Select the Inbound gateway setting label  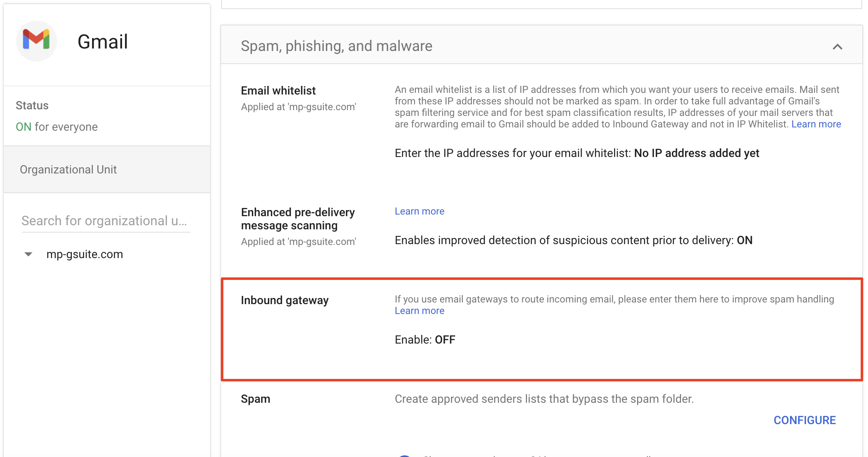[284, 300]
